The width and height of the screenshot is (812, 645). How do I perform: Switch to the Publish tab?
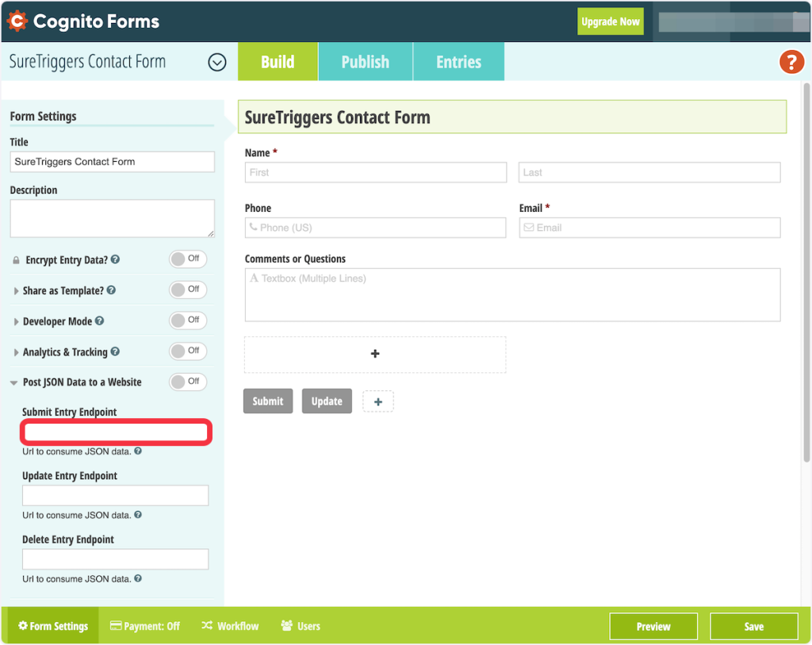(x=365, y=62)
